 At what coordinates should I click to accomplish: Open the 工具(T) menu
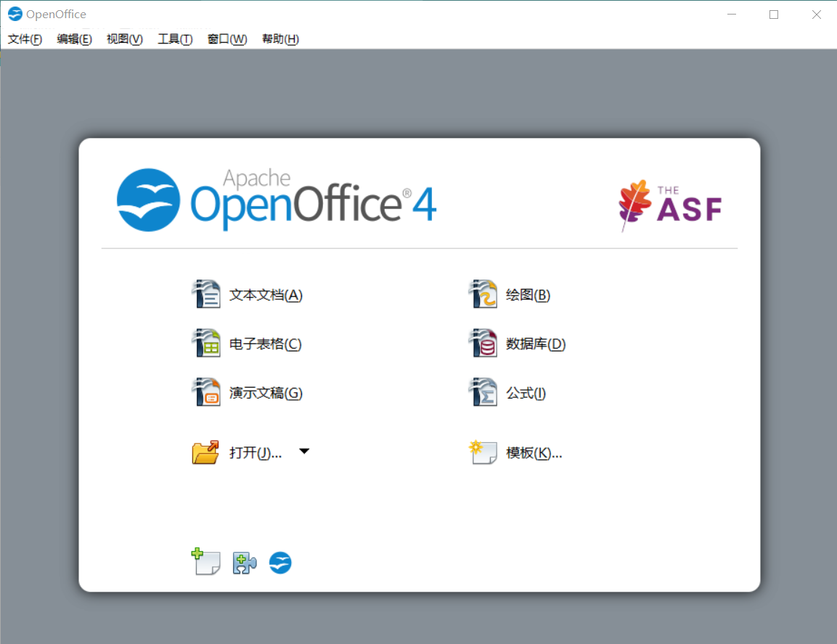coord(175,39)
